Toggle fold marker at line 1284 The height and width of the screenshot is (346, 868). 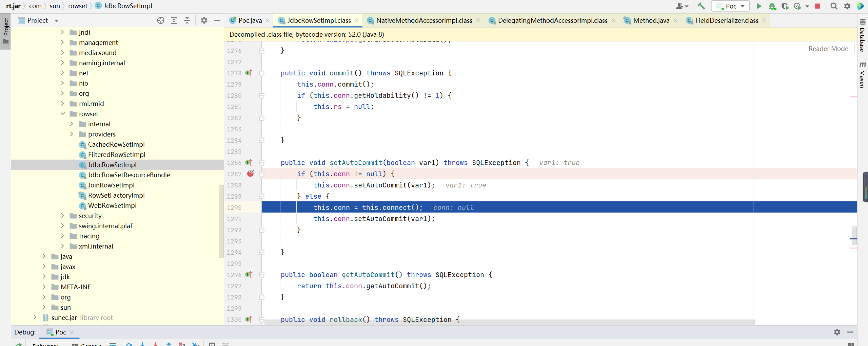[x=262, y=140]
